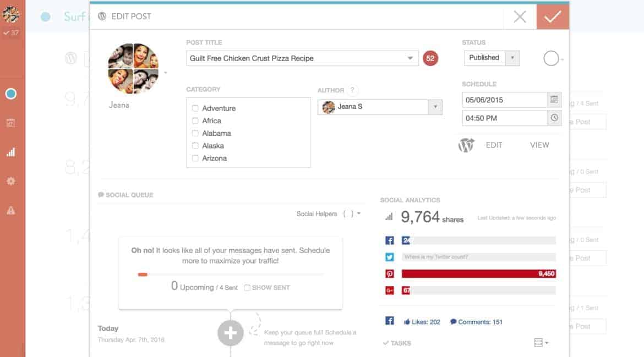Open the time picker clock icon

pyautogui.click(x=555, y=118)
